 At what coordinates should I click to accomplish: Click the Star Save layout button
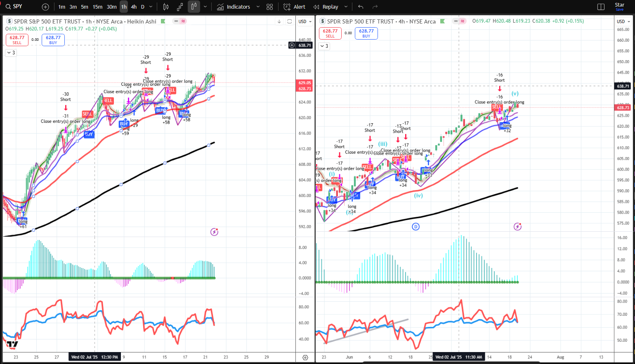pos(620,7)
